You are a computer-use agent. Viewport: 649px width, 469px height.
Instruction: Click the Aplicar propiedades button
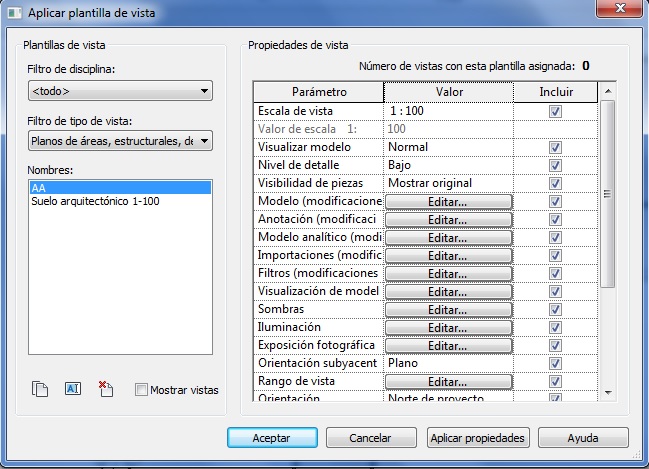coord(477,438)
